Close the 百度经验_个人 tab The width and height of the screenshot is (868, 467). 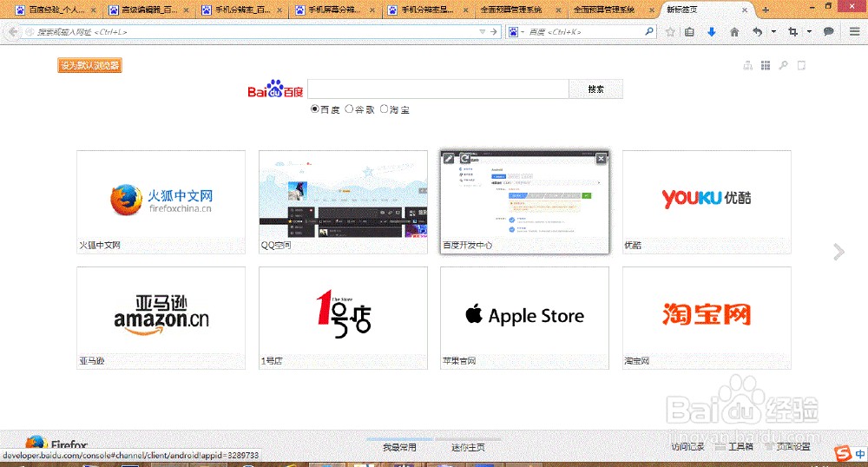click(x=94, y=10)
